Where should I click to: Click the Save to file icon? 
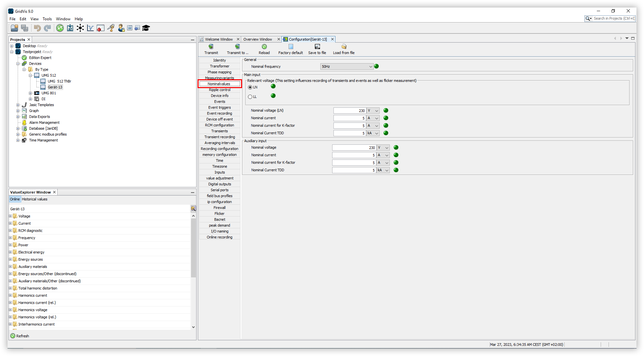tap(317, 47)
